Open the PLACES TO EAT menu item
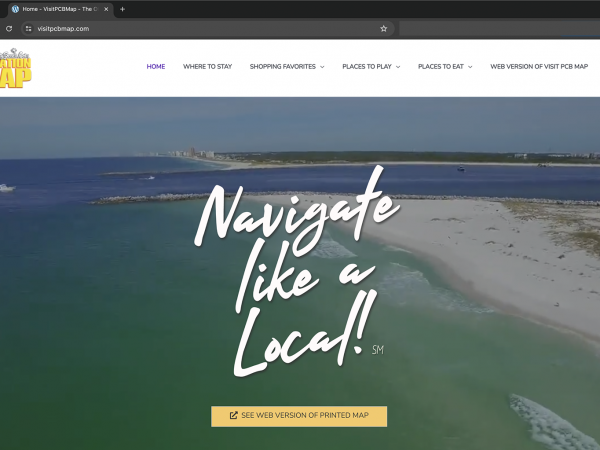 (441, 67)
